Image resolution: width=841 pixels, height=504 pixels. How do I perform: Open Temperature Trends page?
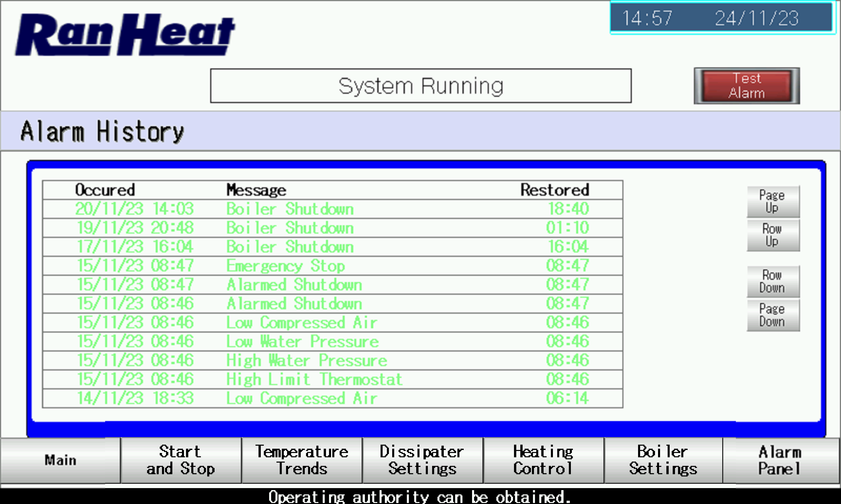[302, 460]
